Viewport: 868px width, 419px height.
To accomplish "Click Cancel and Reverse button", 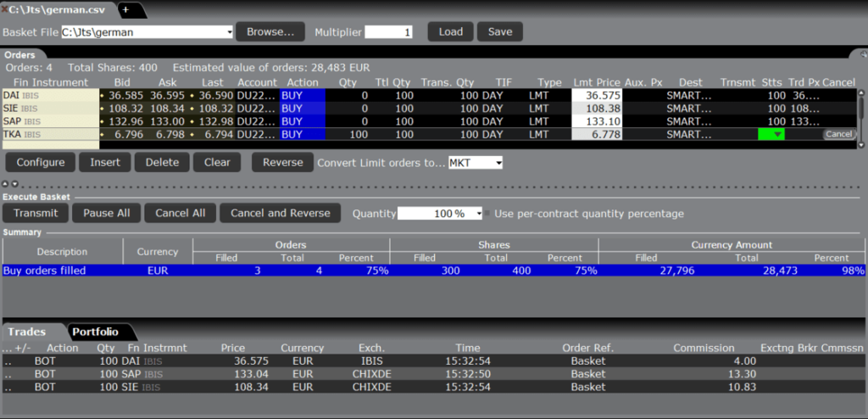I will pyautogui.click(x=280, y=214).
